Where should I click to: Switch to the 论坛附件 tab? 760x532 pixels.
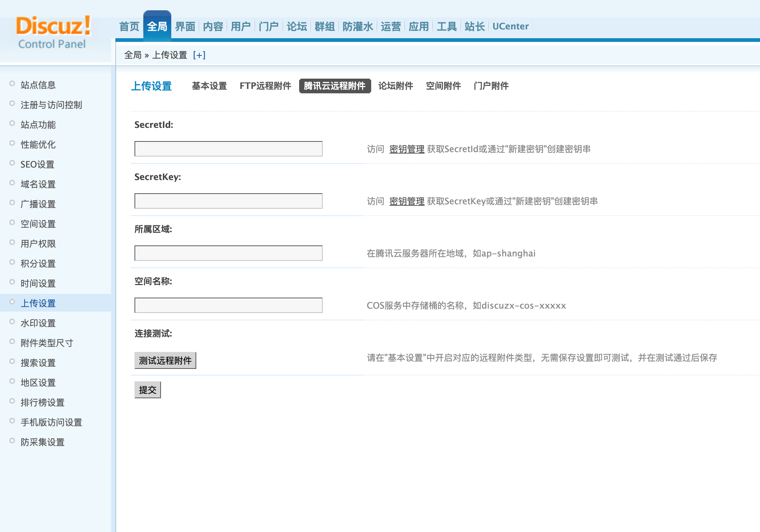[x=395, y=86]
